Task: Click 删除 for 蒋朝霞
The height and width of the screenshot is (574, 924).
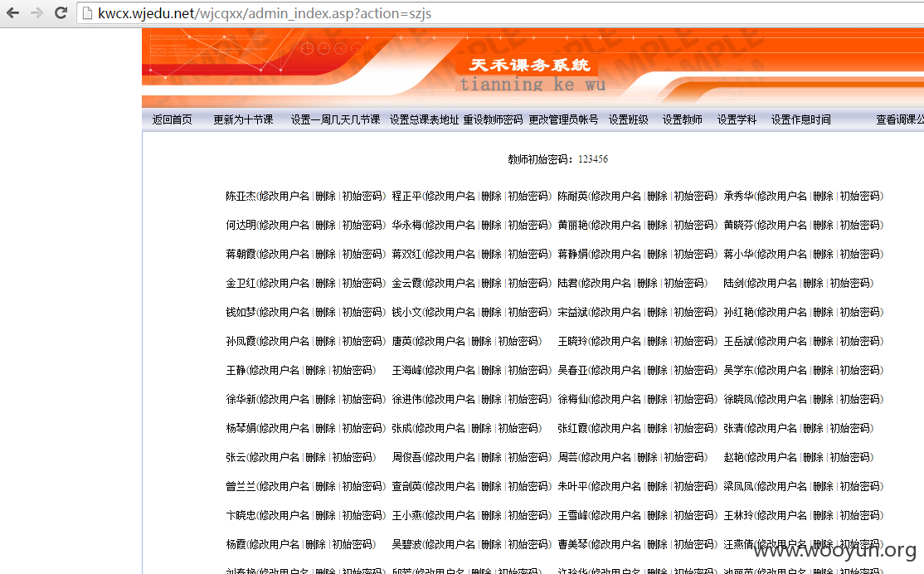Action: (325, 254)
